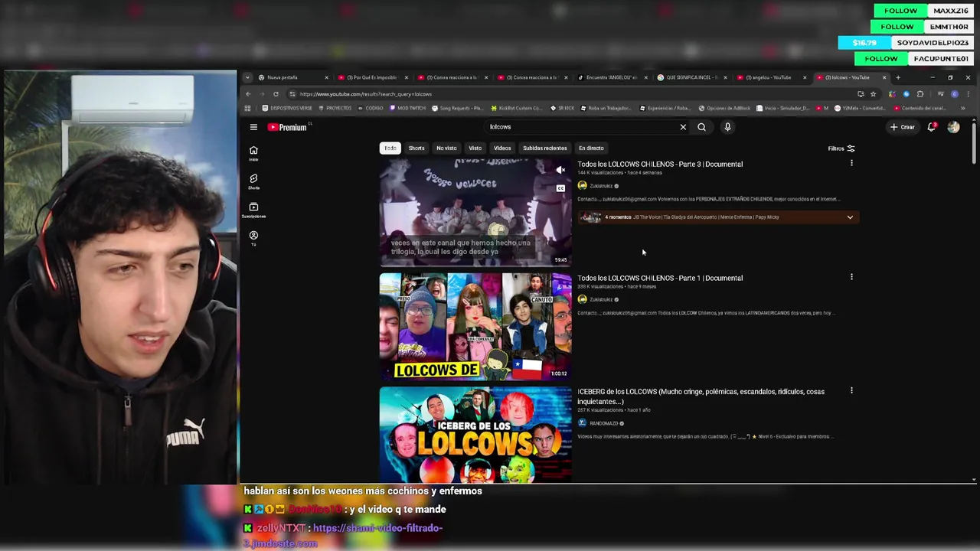Open the tab search dropdown arrow
Viewport: 980px width, 551px height.
pos(247,77)
